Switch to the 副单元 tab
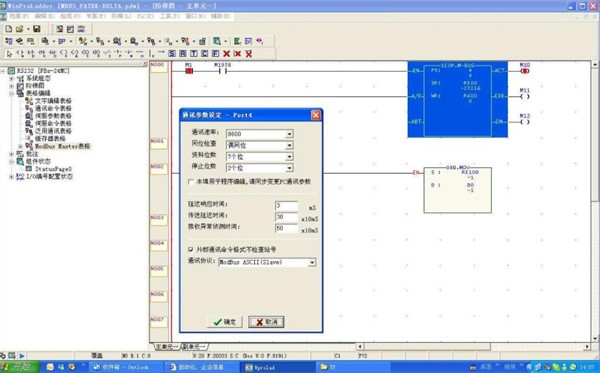This screenshot has width=600, height=373. [194, 347]
